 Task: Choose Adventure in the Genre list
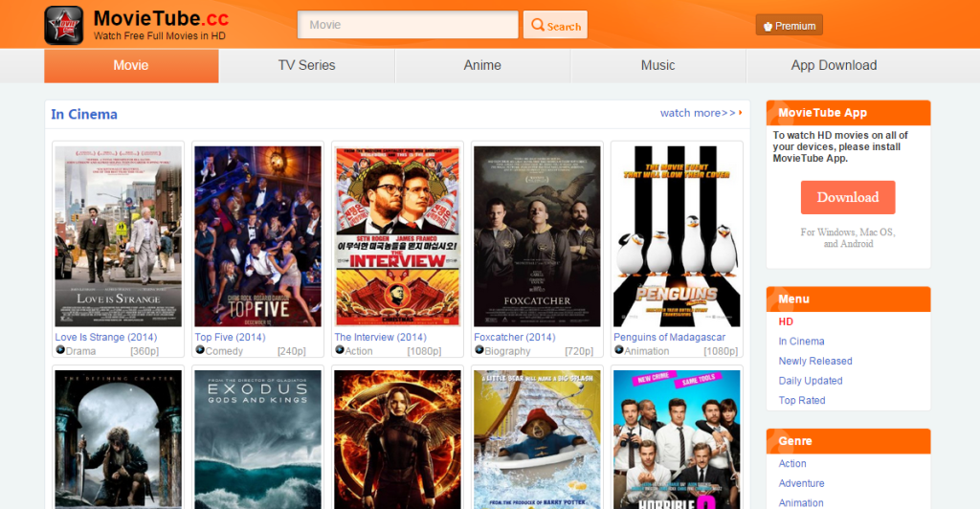tap(801, 483)
